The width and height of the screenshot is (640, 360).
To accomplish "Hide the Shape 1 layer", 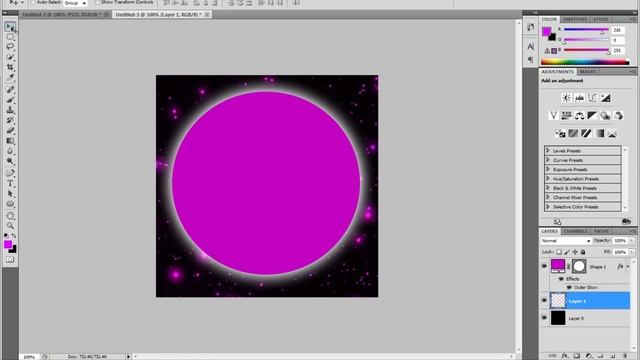I will [544, 267].
